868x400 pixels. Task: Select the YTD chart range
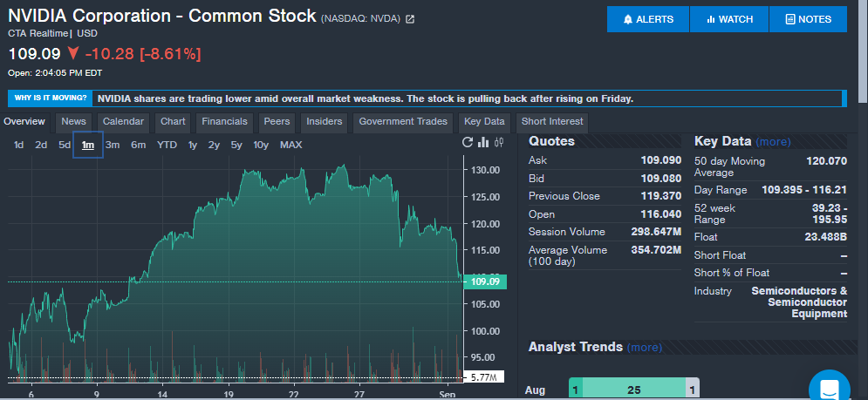pyautogui.click(x=167, y=145)
